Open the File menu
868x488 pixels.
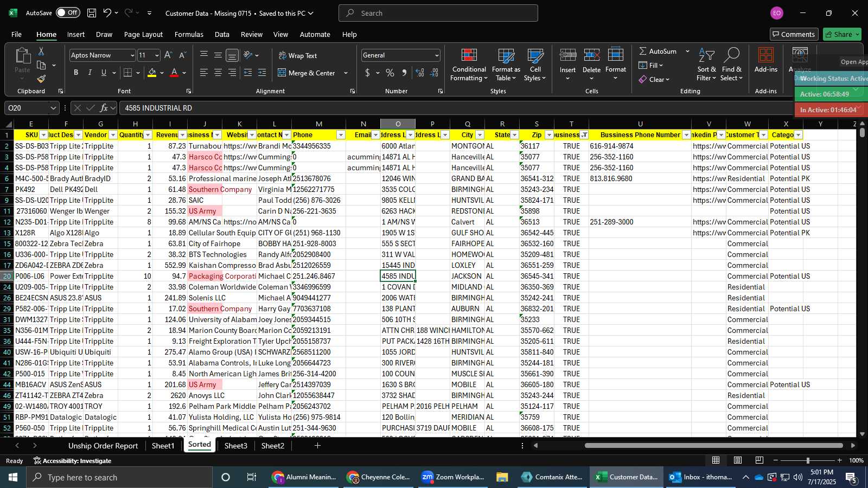click(16, 34)
